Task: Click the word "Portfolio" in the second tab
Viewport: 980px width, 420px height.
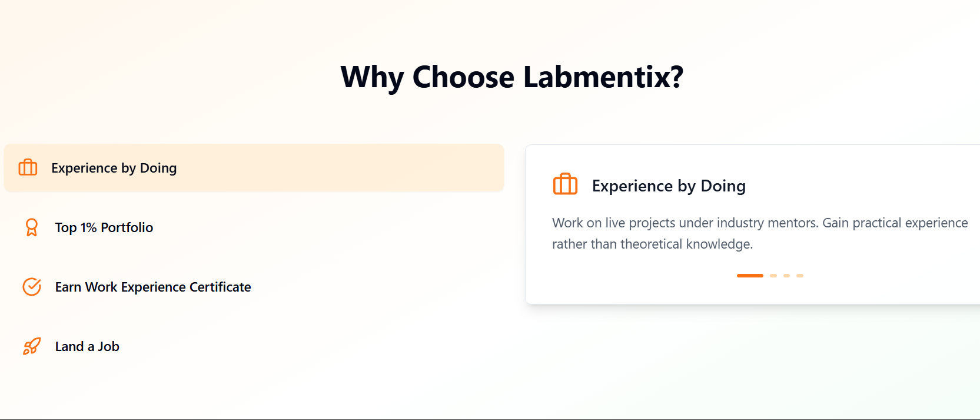Action: pos(127,228)
